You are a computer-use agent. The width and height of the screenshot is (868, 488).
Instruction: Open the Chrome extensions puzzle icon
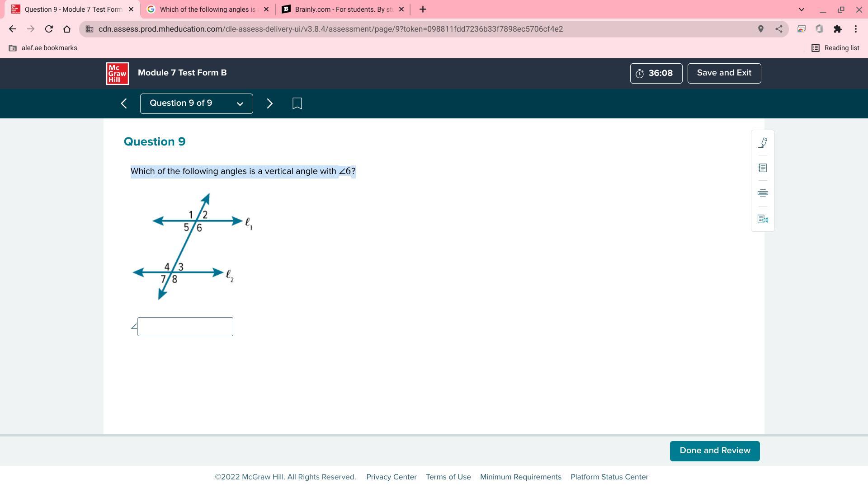point(837,29)
